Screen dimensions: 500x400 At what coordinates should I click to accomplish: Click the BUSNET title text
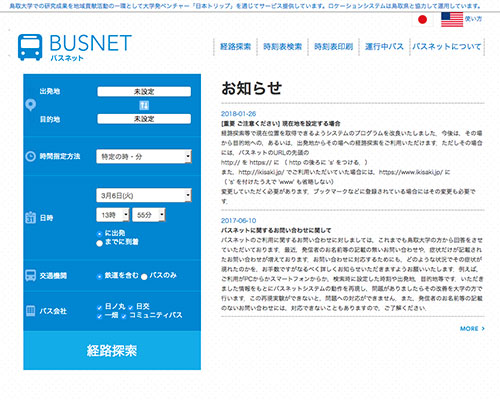pos(91,43)
